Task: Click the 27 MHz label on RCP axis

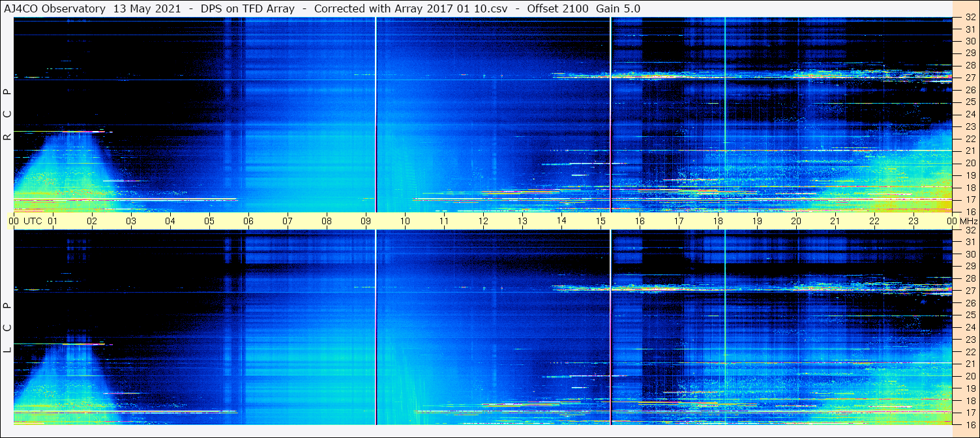Action: [x=970, y=78]
